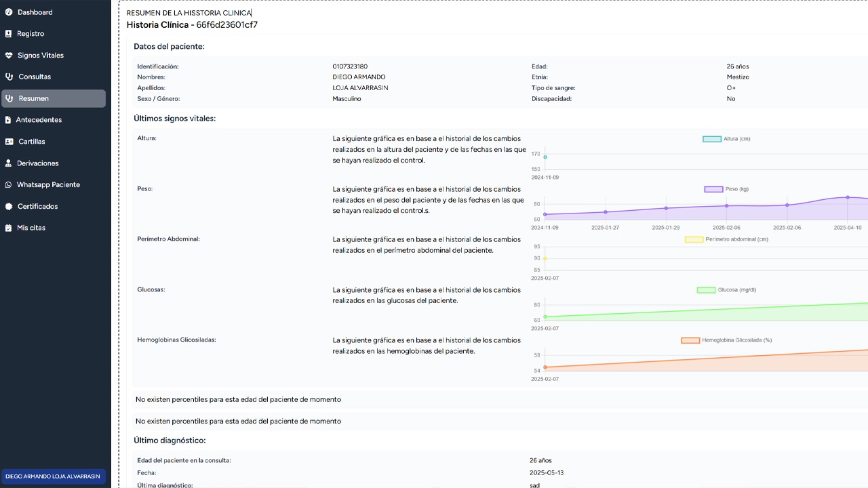Click the Hemoglobina Glicosilada orange legend swatch
The image size is (868, 488).
[690, 340]
